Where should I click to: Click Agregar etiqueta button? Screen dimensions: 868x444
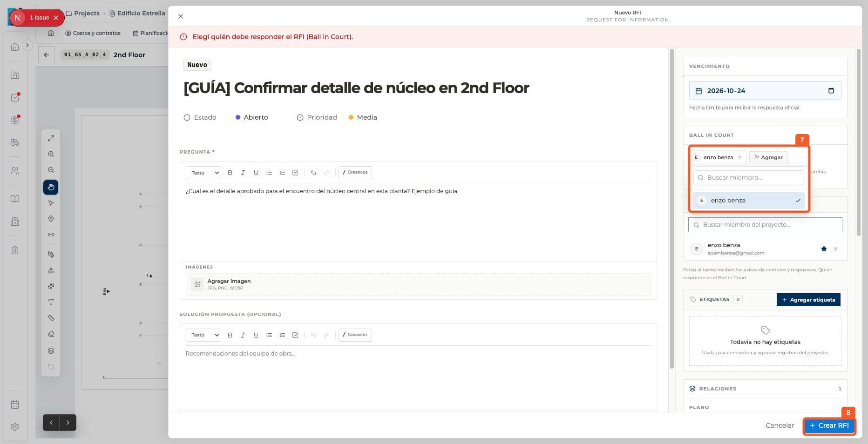[x=808, y=300]
